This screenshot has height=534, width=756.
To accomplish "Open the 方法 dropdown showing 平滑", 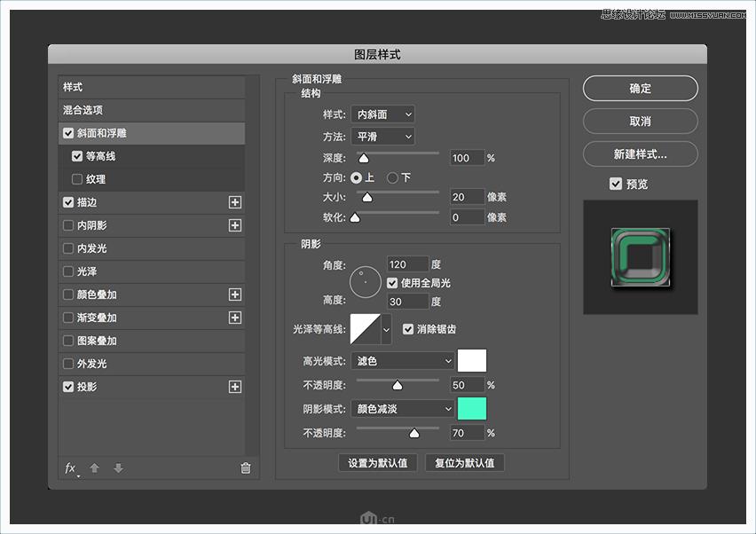I will (x=382, y=136).
